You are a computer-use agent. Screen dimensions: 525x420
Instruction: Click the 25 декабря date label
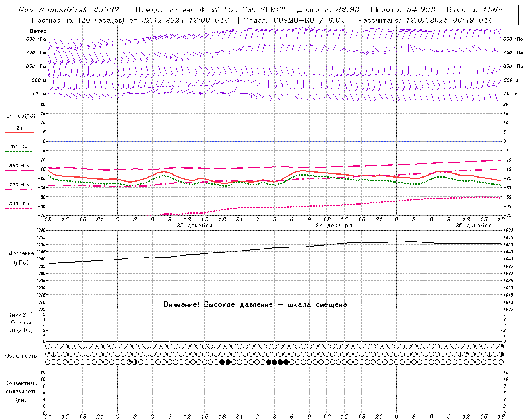point(473,226)
